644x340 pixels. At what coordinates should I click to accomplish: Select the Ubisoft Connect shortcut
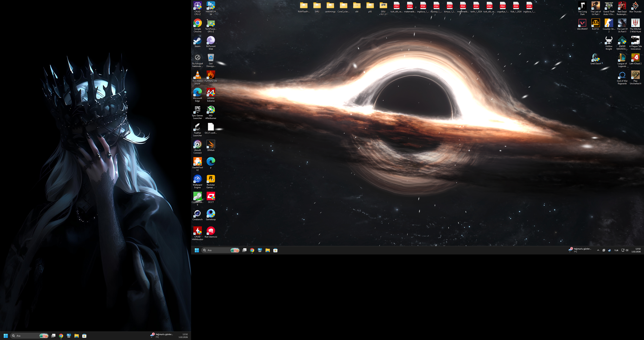point(197,147)
